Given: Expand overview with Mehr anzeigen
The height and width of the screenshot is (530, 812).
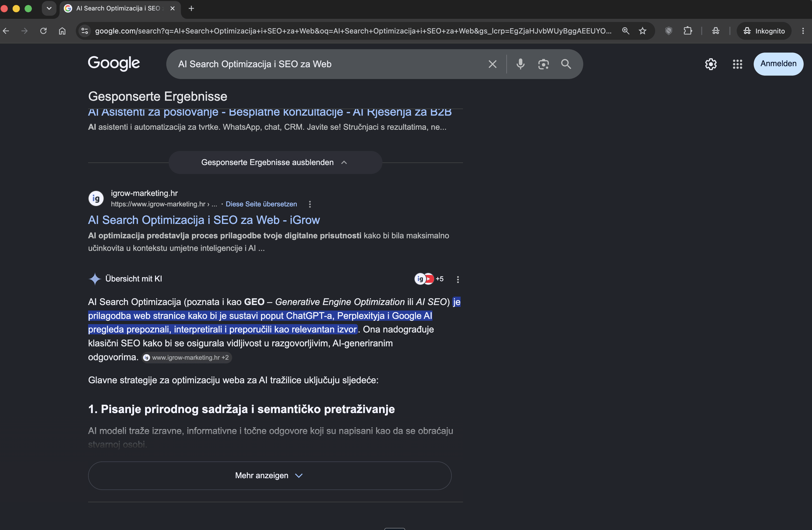Looking at the screenshot, I should tap(270, 476).
